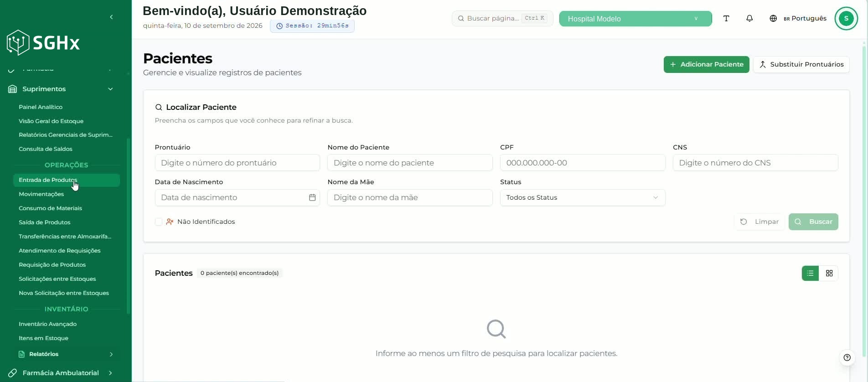
Task: Collapse the sidebar with the chevron arrow
Action: (x=111, y=17)
